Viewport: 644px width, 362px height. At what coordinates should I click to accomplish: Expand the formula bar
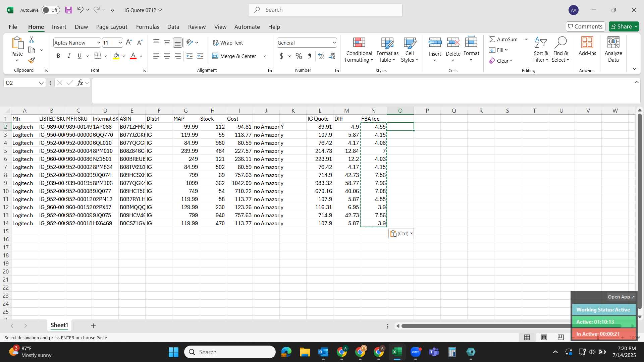pos(637,82)
